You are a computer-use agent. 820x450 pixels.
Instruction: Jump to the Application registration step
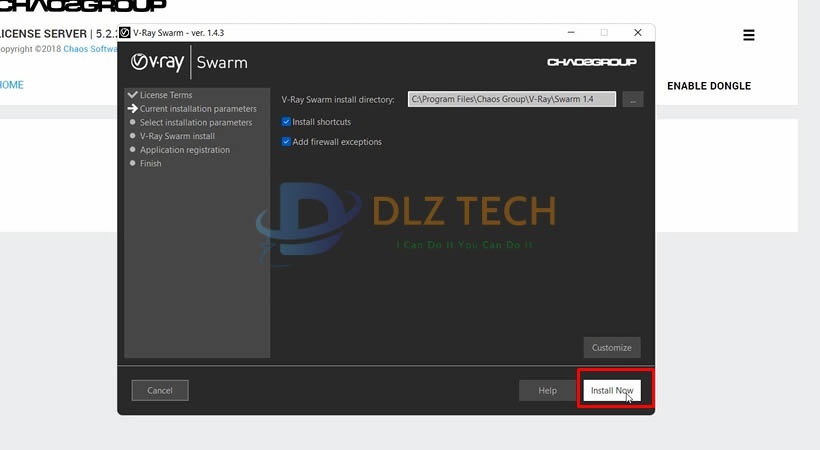click(x=184, y=150)
